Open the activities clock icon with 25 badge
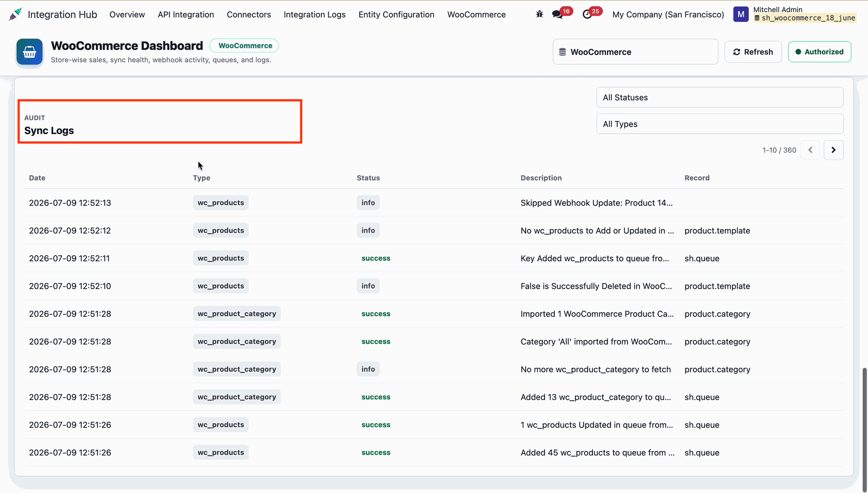 [587, 14]
